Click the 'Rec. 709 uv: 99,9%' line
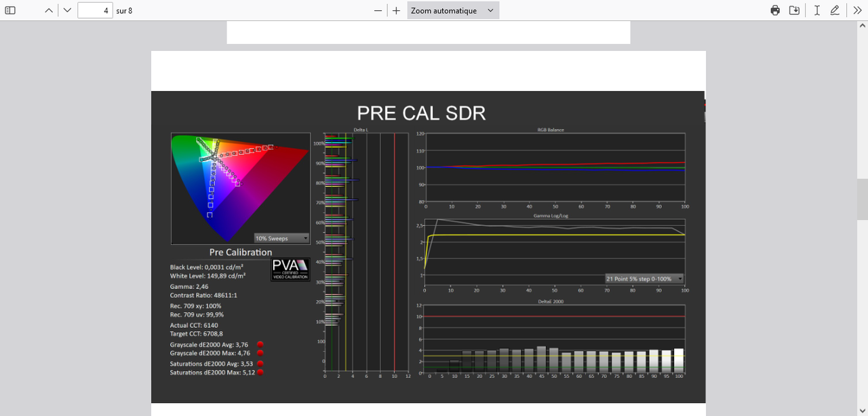The width and height of the screenshot is (868, 416). (197, 314)
